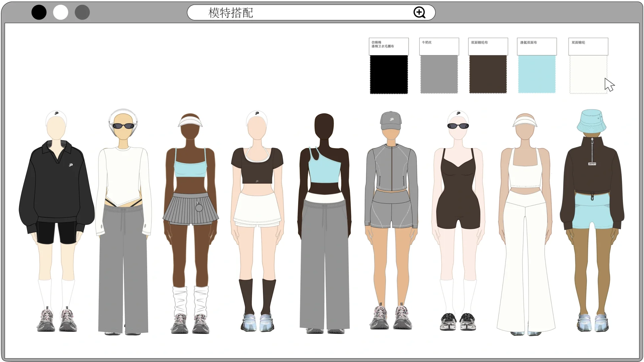The image size is (644, 362).
Task: Click the 牛奶丝 label box
Action: point(439,46)
